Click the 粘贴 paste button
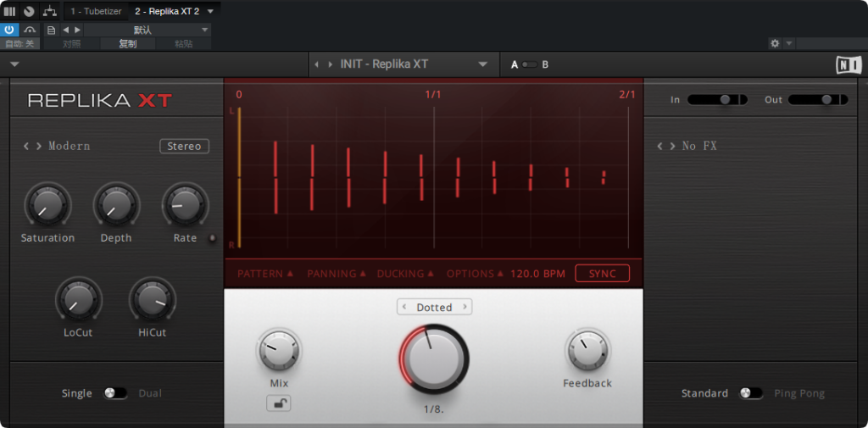This screenshot has width=868, height=428. (x=183, y=44)
